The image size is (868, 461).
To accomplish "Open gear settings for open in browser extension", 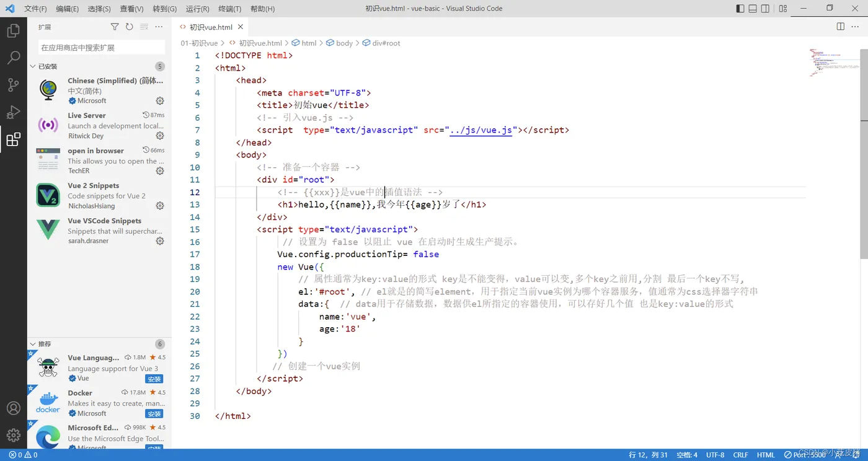I will [160, 171].
